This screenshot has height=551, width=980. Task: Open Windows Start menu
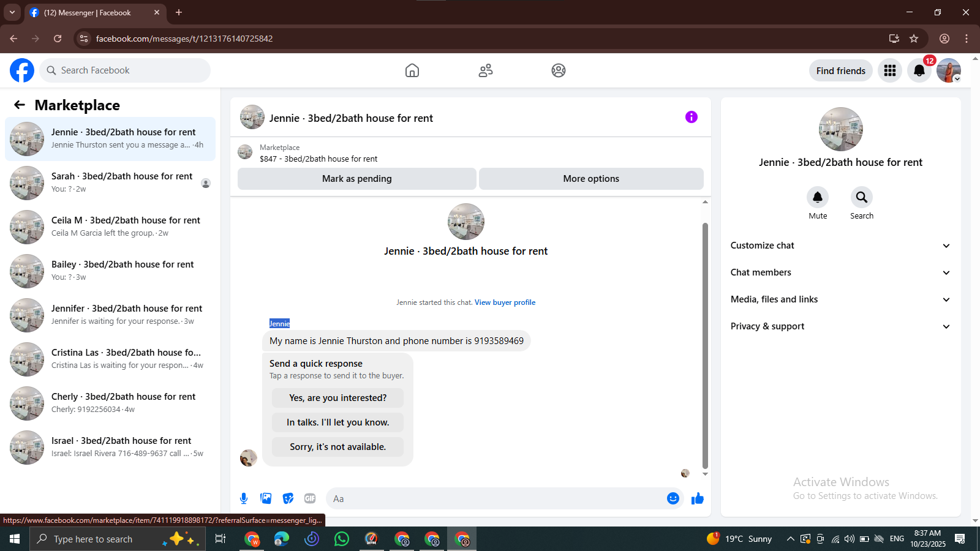[x=15, y=539]
